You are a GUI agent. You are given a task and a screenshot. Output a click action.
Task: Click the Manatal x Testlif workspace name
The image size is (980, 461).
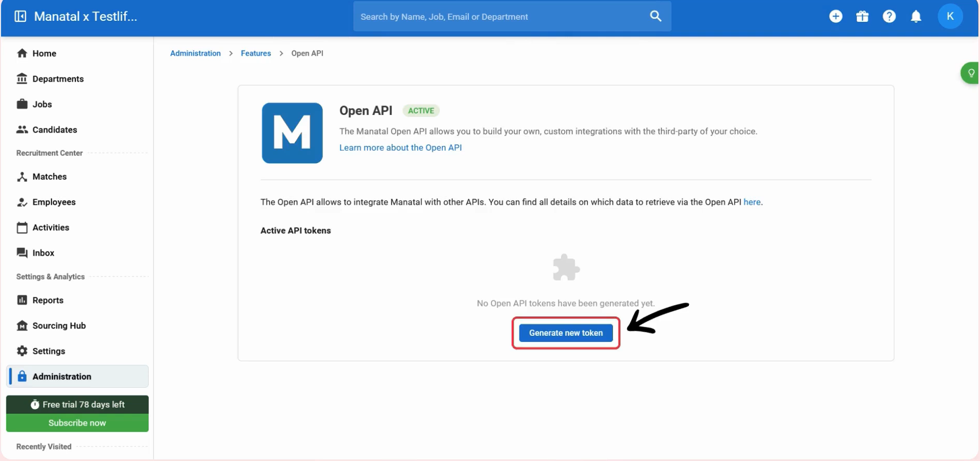(86, 17)
